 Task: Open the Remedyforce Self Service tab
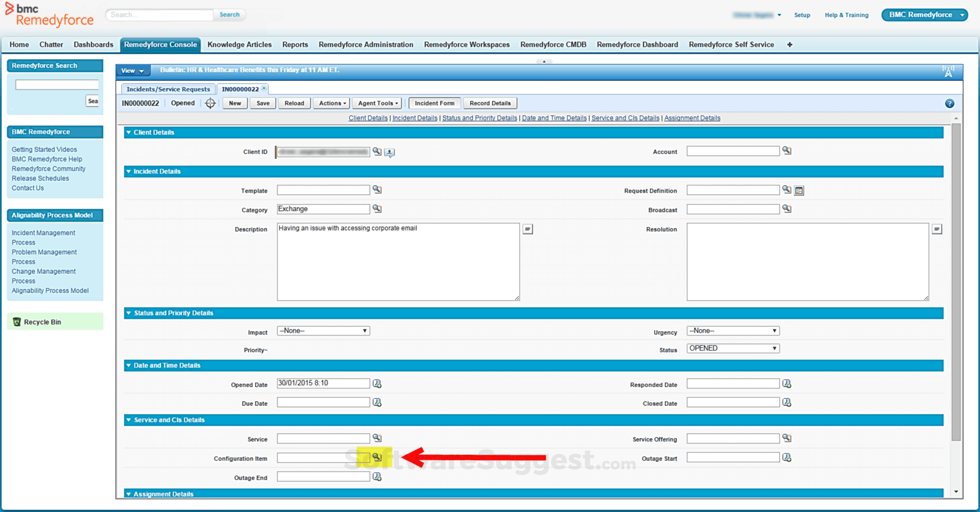pyautogui.click(x=731, y=45)
